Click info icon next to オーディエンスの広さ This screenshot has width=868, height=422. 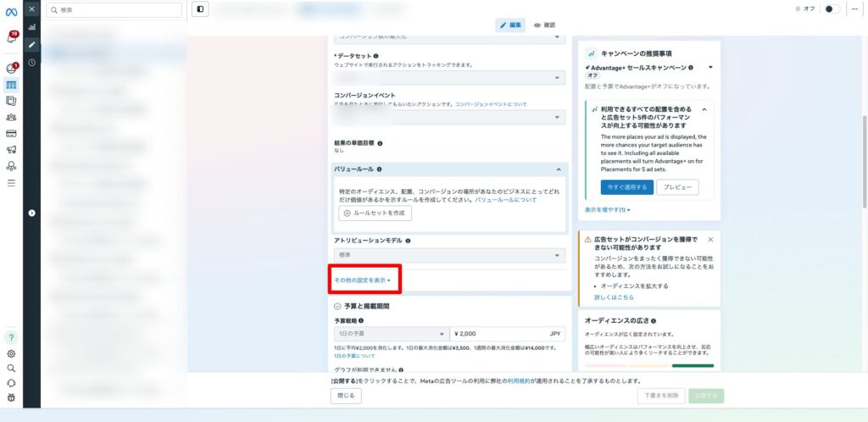pos(654,321)
